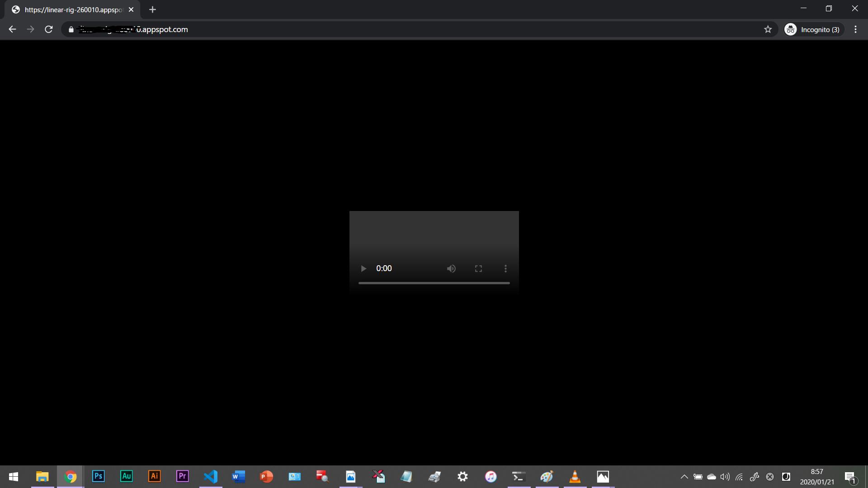This screenshot has height=488, width=868.
Task: Go back to previous page
Action: pos(12,29)
